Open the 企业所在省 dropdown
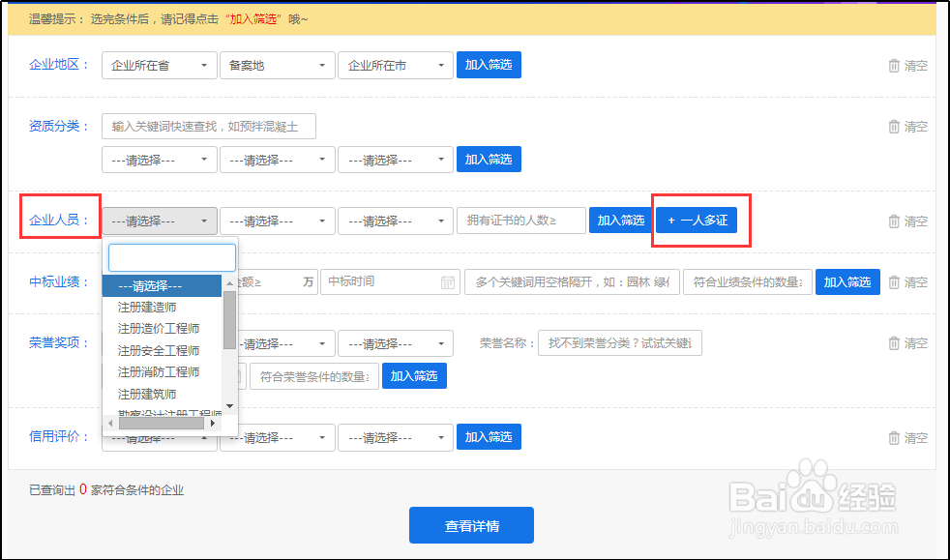This screenshot has height=560, width=950. tap(159, 65)
